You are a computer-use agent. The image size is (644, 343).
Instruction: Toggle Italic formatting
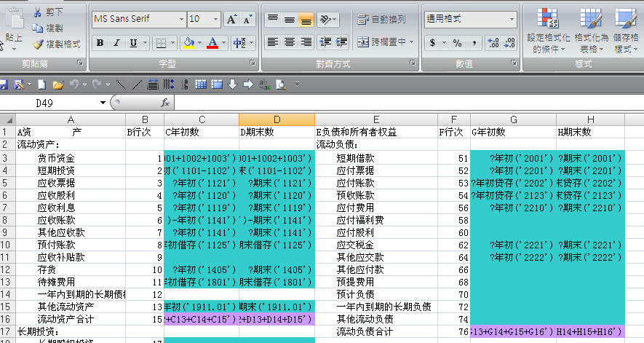click(116, 43)
